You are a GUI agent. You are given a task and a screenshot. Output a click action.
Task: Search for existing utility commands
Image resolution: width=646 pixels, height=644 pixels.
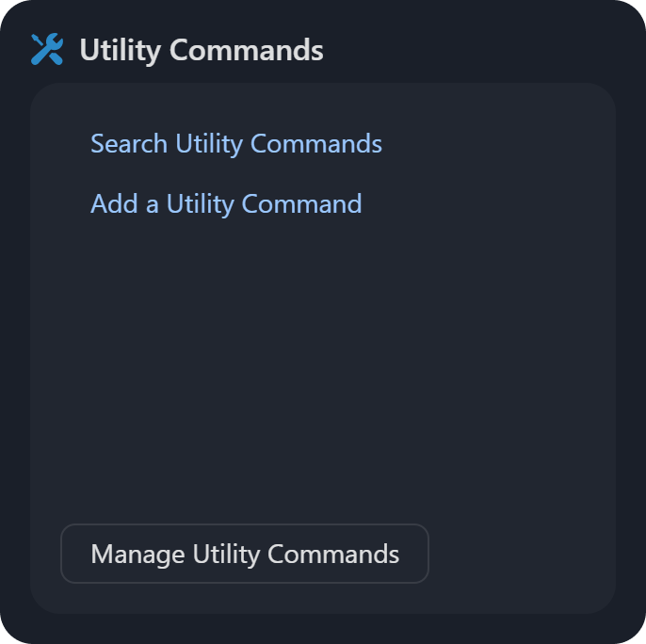pyautogui.click(x=235, y=144)
